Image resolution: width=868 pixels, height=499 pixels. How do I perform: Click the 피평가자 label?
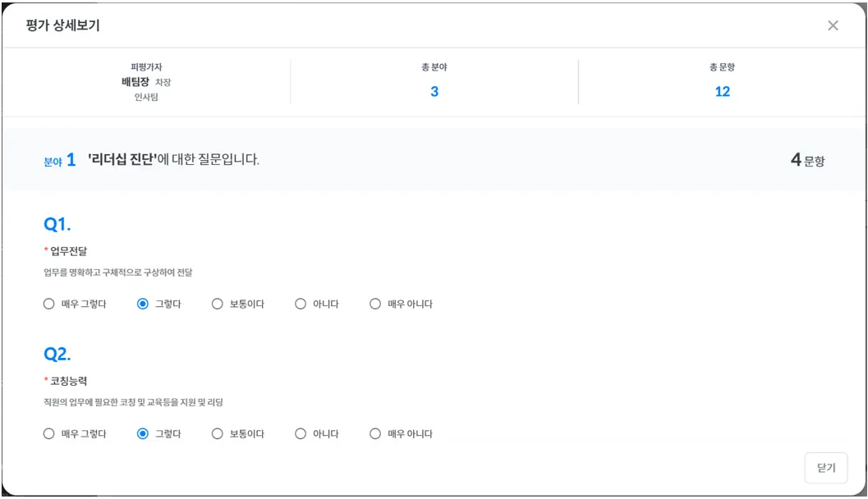146,67
